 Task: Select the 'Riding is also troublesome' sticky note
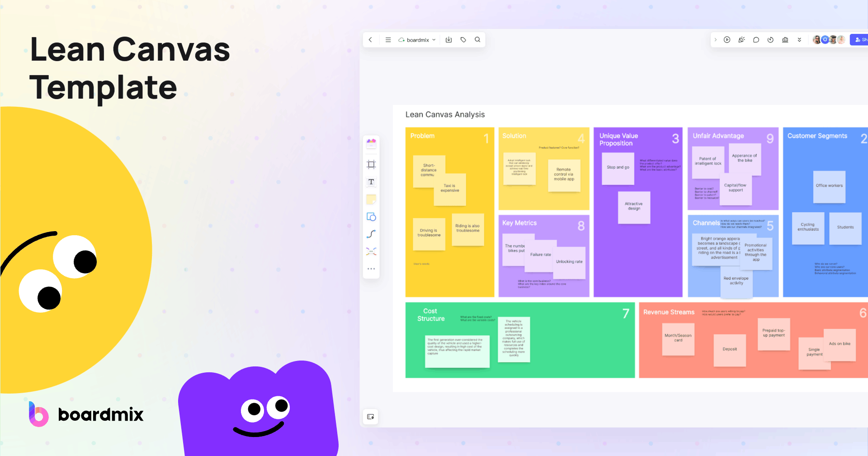pos(468,229)
